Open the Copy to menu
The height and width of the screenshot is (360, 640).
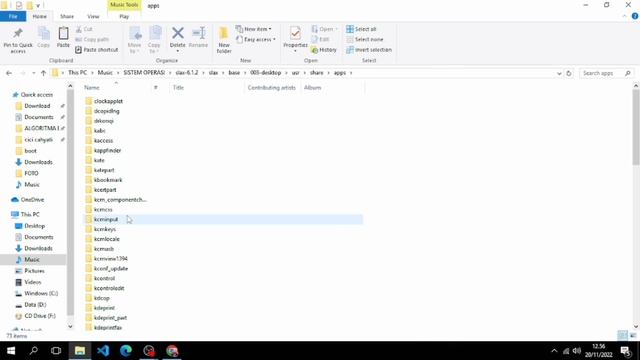[154, 40]
